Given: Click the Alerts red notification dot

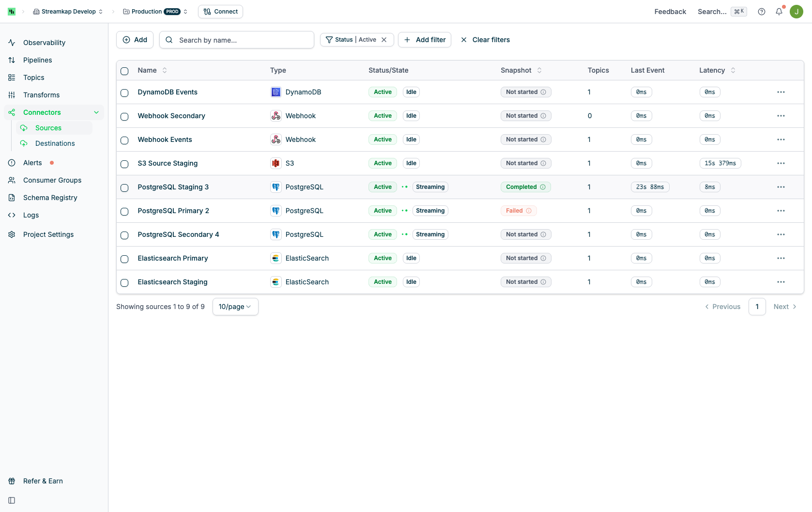Looking at the screenshot, I should click(x=52, y=163).
